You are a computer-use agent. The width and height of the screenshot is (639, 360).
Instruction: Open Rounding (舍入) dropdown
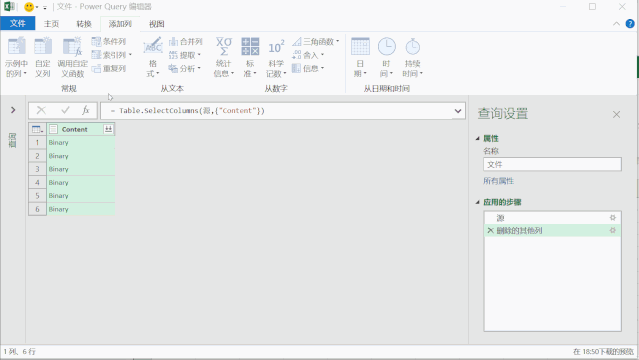[x=308, y=55]
